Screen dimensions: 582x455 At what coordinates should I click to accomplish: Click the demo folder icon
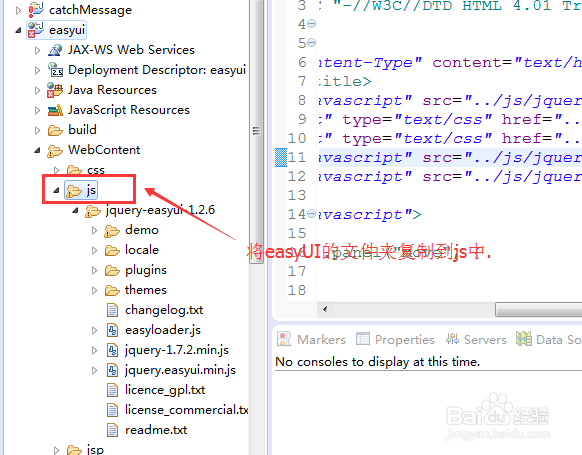(112, 231)
